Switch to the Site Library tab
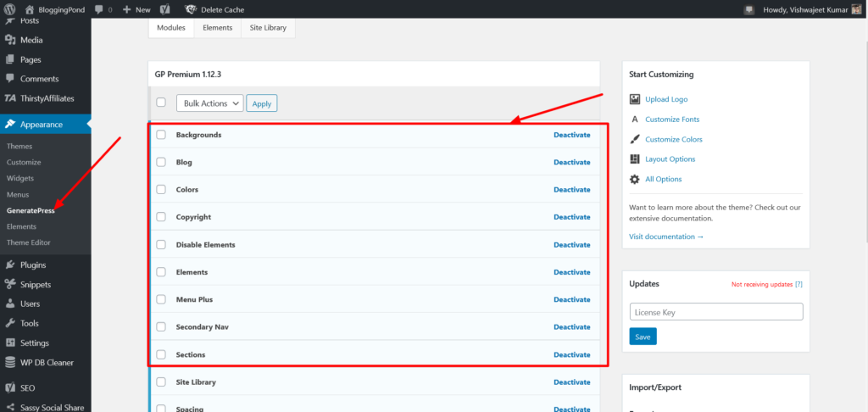The image size is (868, 412). (x=268, y=28)
